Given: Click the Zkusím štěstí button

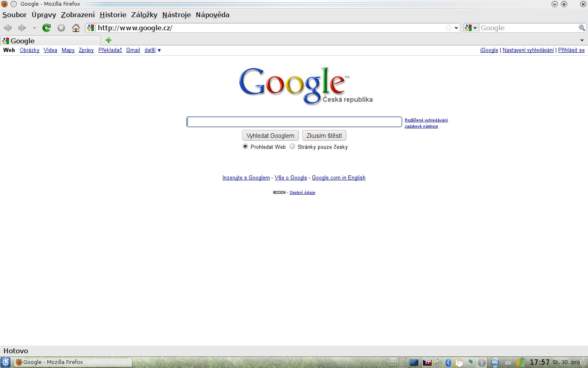Looking at the screenshot, I should coord(324,136).
